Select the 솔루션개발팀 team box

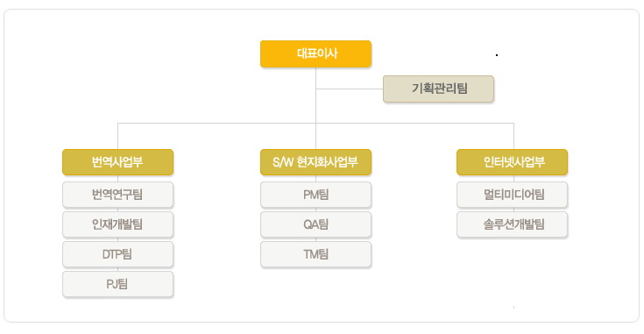(x=513, y=224)
